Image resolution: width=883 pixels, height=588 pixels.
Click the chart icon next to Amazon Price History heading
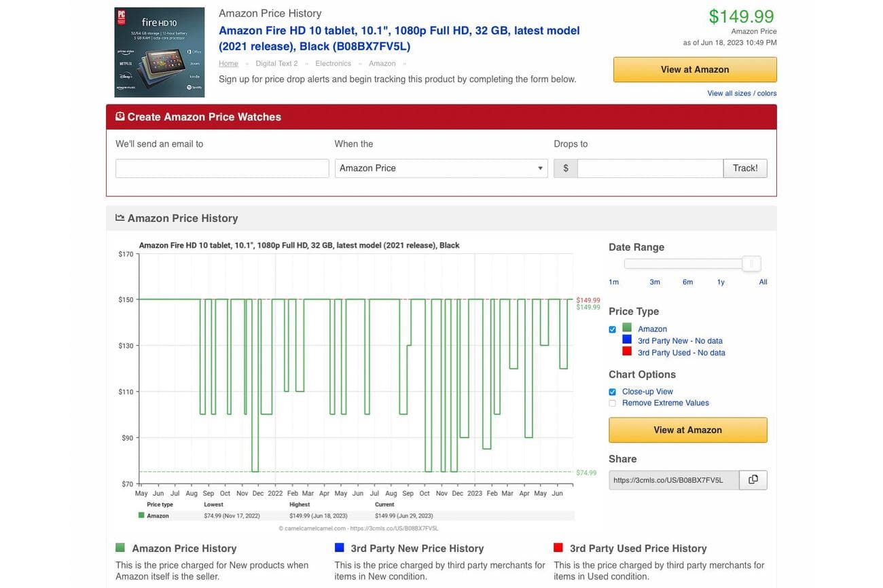point(119,218)
